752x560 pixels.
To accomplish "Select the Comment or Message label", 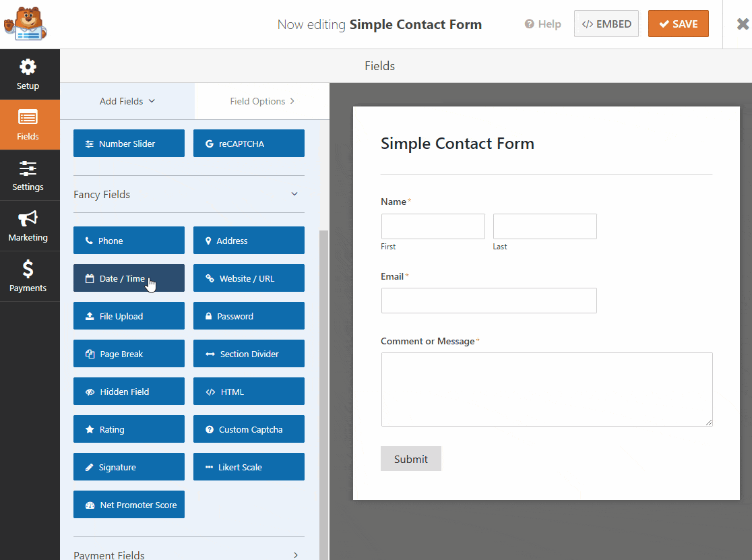I will click(427, 342).
